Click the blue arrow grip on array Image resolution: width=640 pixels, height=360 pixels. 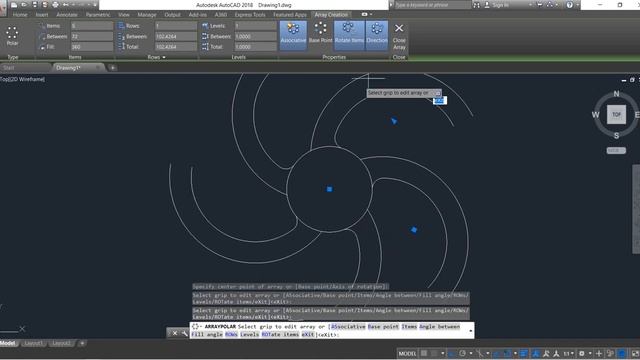coord(394,121)
